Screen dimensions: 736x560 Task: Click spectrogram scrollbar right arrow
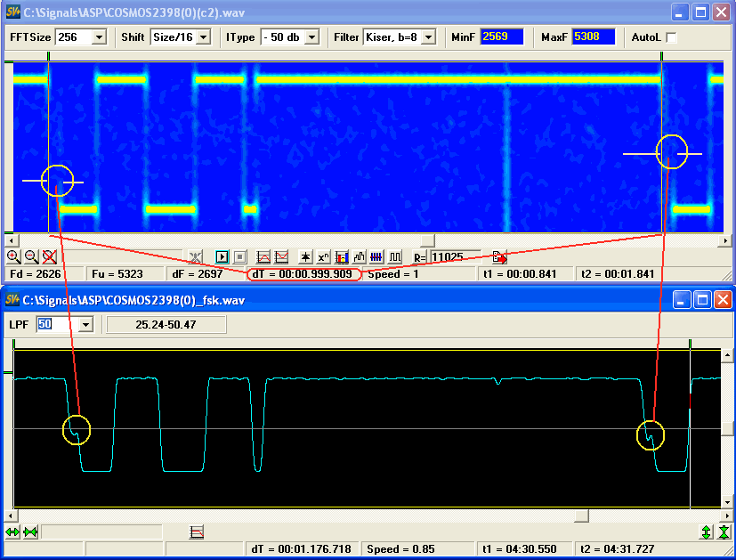(725, 240)
